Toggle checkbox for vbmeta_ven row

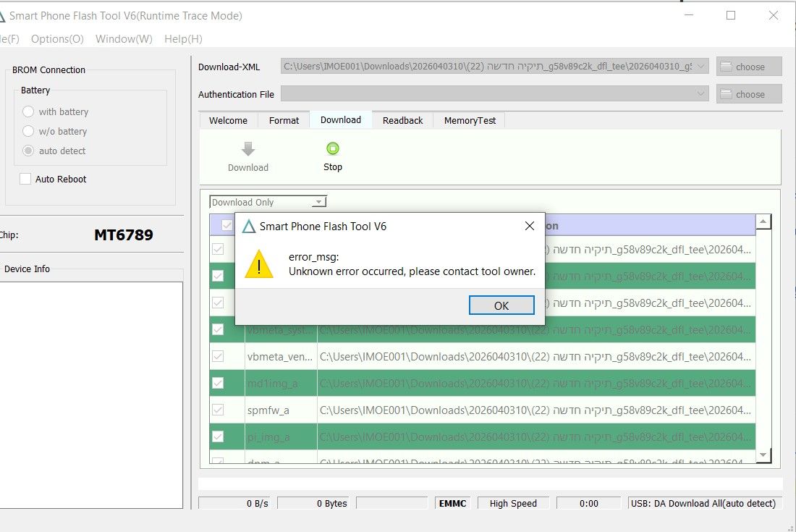click(x=218, y=356)
